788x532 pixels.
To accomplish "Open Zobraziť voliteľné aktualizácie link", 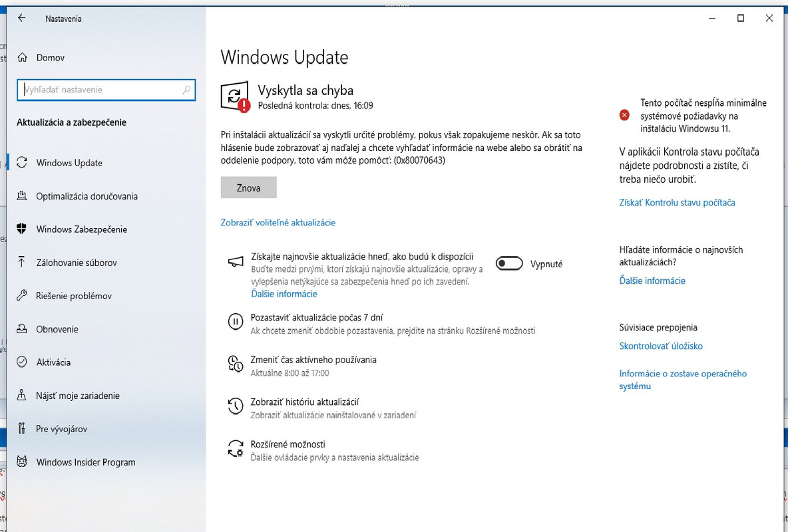I will coord(278,222).
